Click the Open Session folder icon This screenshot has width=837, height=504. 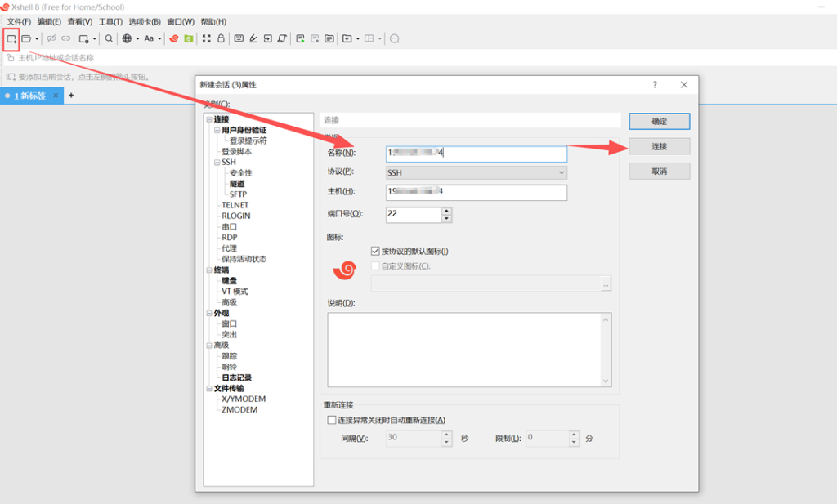click(x=26, y=38)
